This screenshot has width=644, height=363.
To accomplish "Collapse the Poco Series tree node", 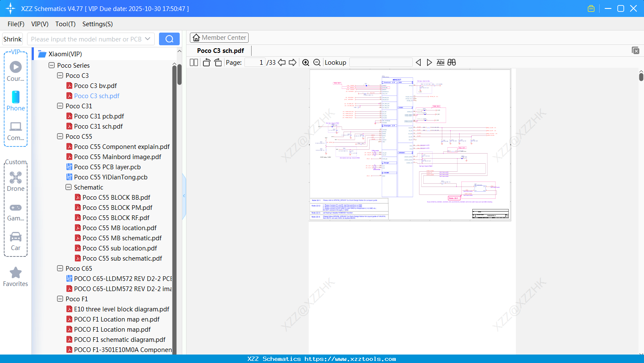I will tap(52, 65).
